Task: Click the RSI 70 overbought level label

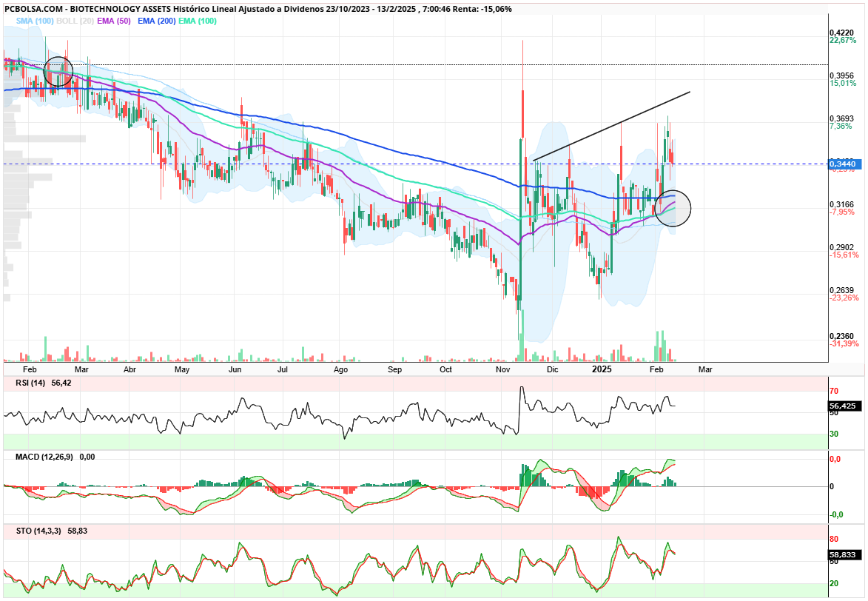Action: point(834,391)
